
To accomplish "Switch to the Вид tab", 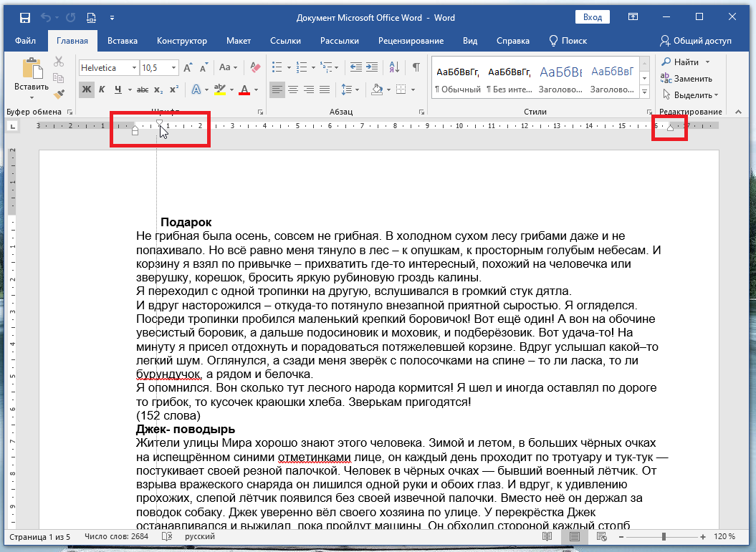I will [x=470, y=41].
